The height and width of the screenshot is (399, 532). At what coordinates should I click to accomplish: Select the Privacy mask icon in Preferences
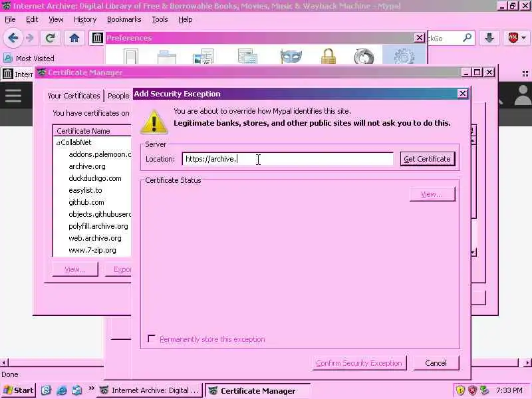pyautogui.click(x=291, y=57)
